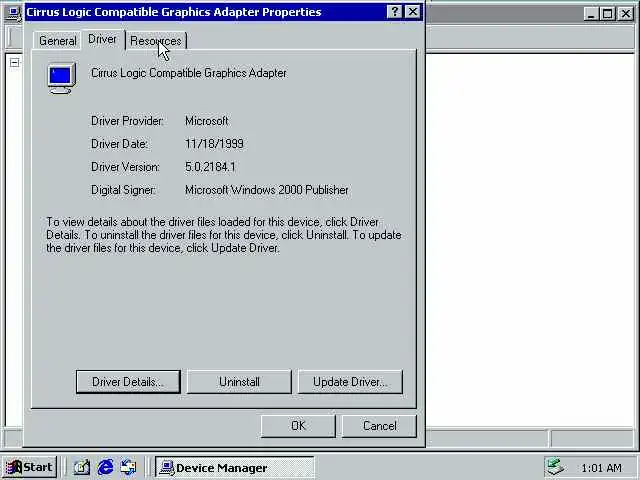Click the 1:01 AM clock
Screen dimensions: 640x480
(x=601, y=468)
